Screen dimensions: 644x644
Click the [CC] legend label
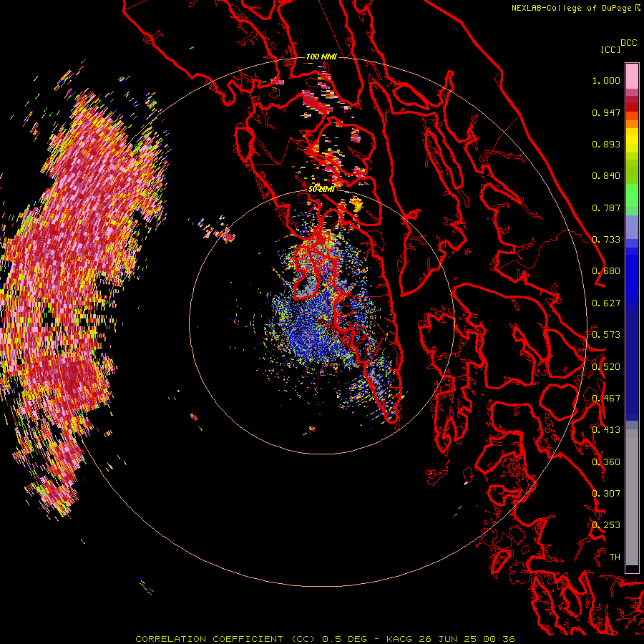(x=610, y=49)
